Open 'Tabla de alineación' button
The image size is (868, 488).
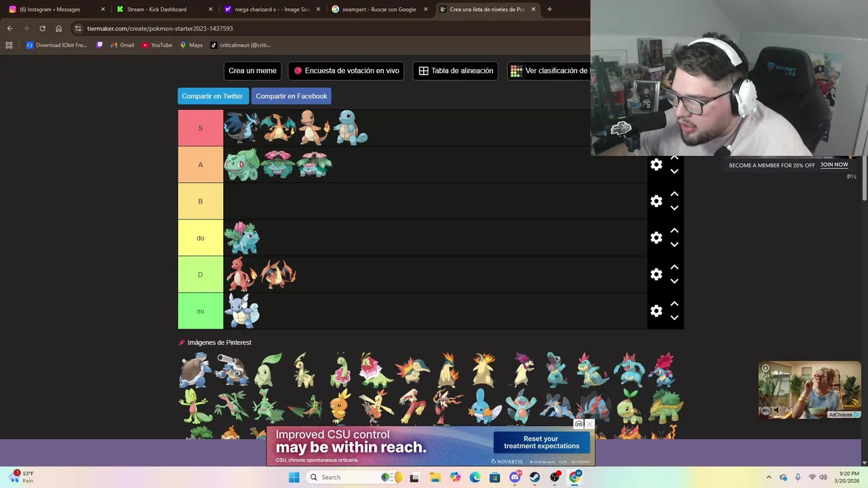pyautogui.click(x=456, y=70)
